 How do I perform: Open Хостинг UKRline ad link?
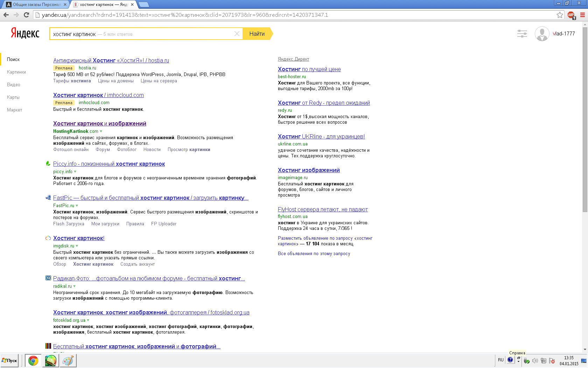[x=321, y=136]
